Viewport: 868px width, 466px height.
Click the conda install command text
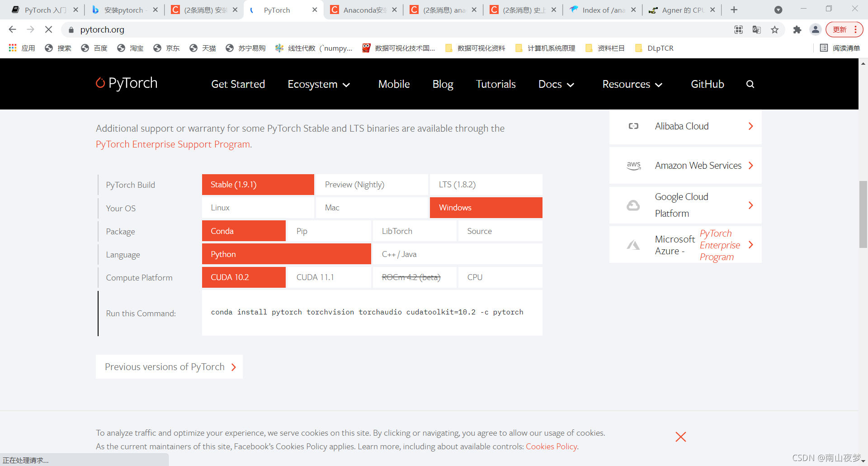(x=367, y=312)
